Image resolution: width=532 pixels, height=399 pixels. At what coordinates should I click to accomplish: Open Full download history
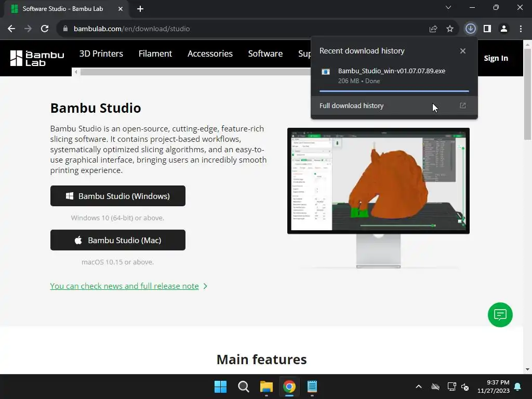(394, 106)
